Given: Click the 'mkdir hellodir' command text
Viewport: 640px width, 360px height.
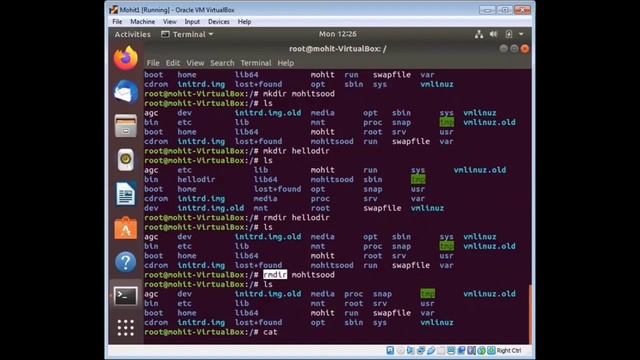Looking at the screenshot, I should (296, 151).
